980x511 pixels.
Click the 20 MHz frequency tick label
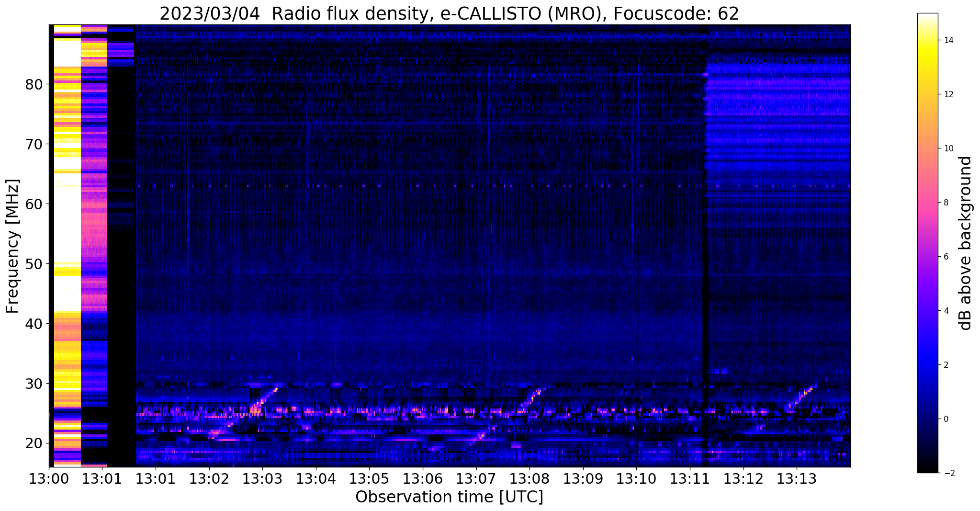coord(34,443)
